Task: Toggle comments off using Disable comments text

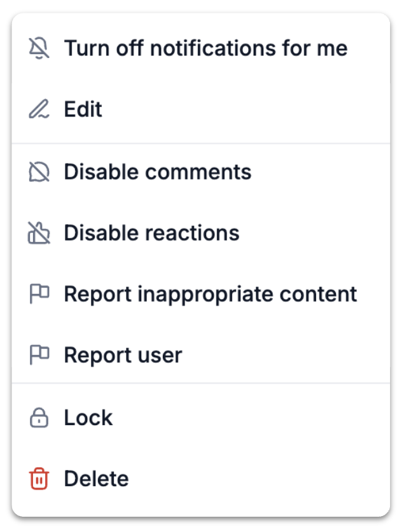Action: (x=158, y=172)
